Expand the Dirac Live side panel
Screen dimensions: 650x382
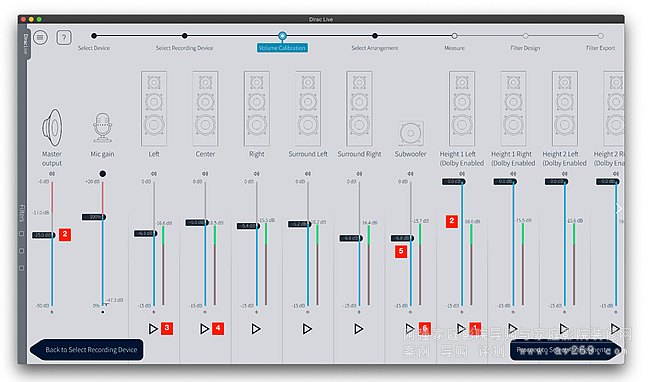[25, 45]
